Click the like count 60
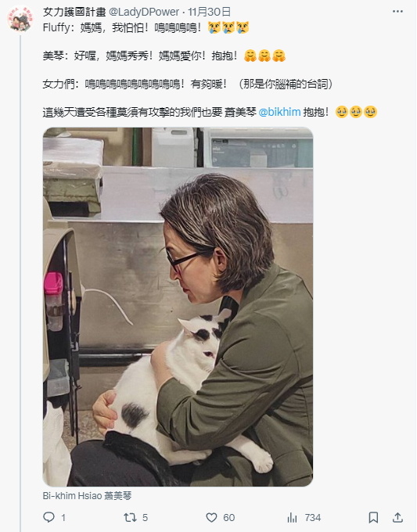 [x=228, y=518]
